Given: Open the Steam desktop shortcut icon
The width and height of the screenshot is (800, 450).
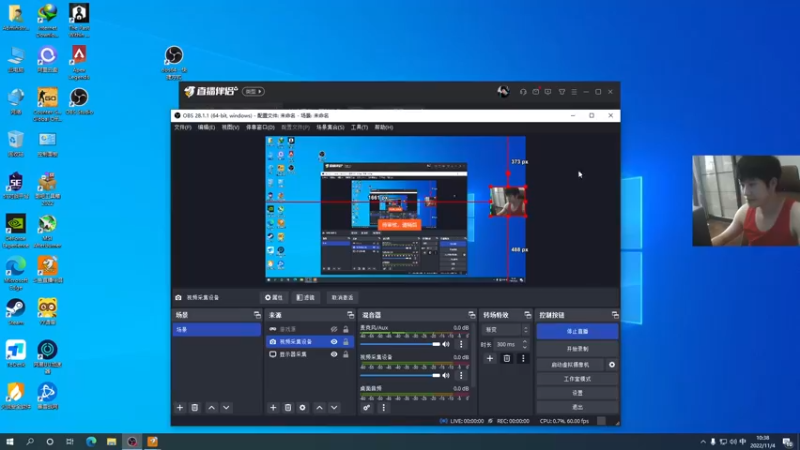Looking at the screenshot, I should click(16, 311).
